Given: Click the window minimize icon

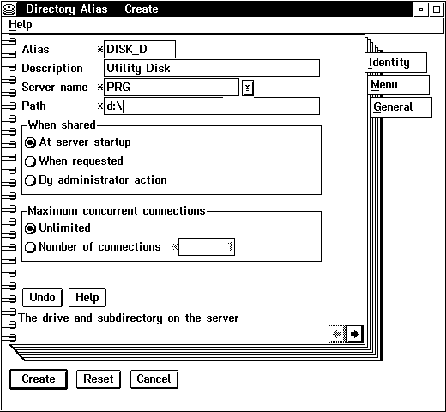Looking at the screenshot, I should [x=421, y=9].
